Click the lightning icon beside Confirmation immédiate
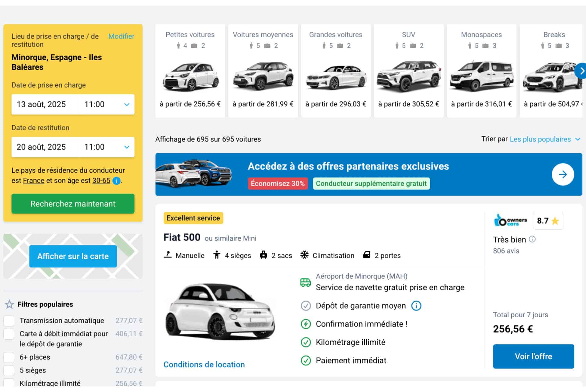 pyautogui.click(x=306, y=324)
